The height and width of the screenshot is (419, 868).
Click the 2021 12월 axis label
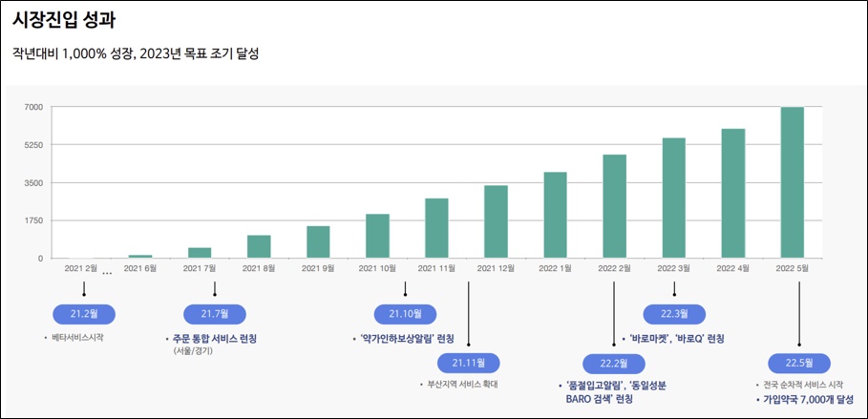click(x=496, y=268)
